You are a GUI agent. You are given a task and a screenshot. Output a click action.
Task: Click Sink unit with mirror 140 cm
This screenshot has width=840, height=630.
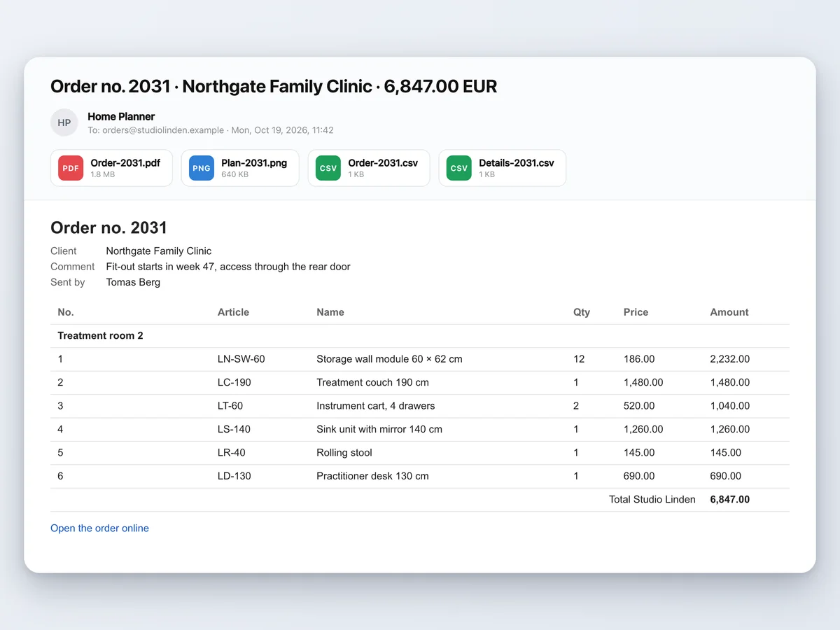click(x=379, y=429)
